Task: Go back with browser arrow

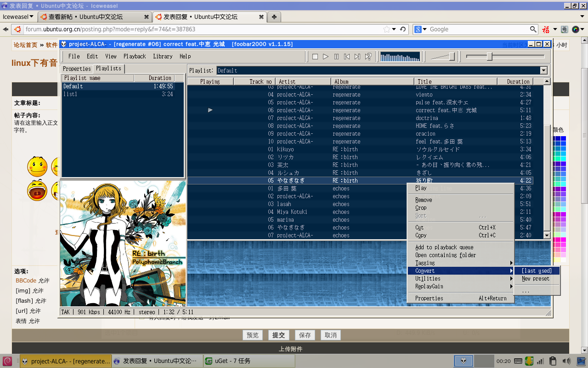Action: pos(6,29)
